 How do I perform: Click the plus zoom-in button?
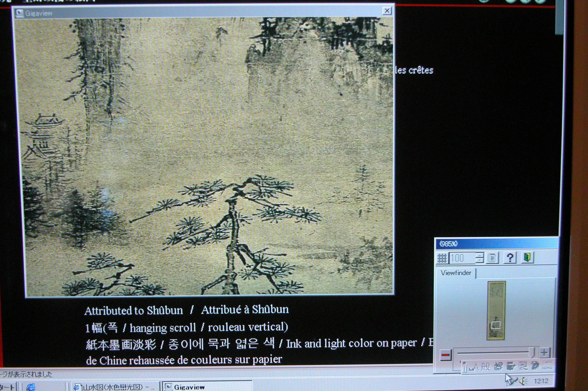click(x=545, y=353)
